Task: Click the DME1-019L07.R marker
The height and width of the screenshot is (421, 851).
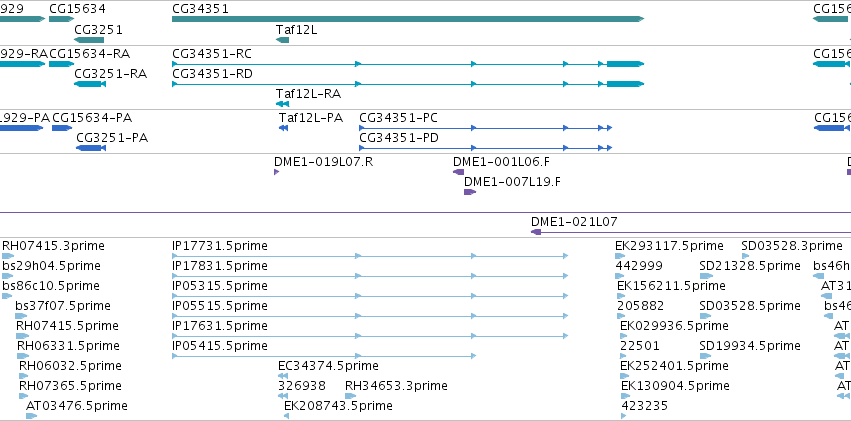Action: [277, 172]
